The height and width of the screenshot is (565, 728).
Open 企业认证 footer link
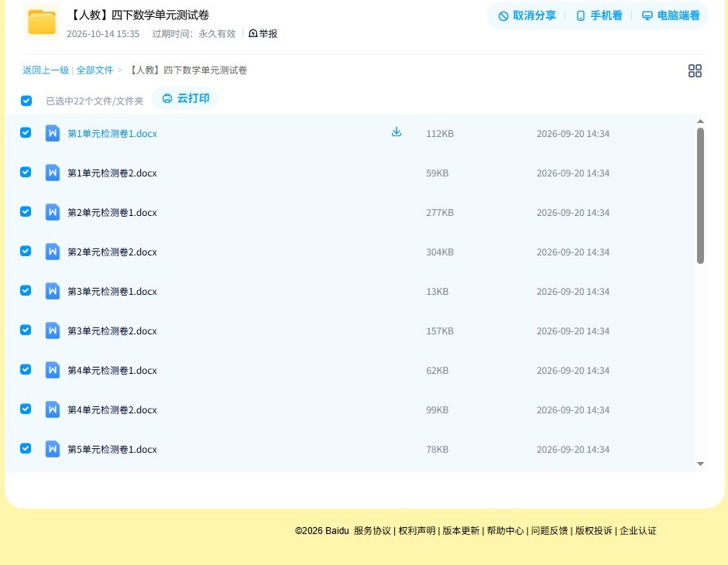pos(638,531)
